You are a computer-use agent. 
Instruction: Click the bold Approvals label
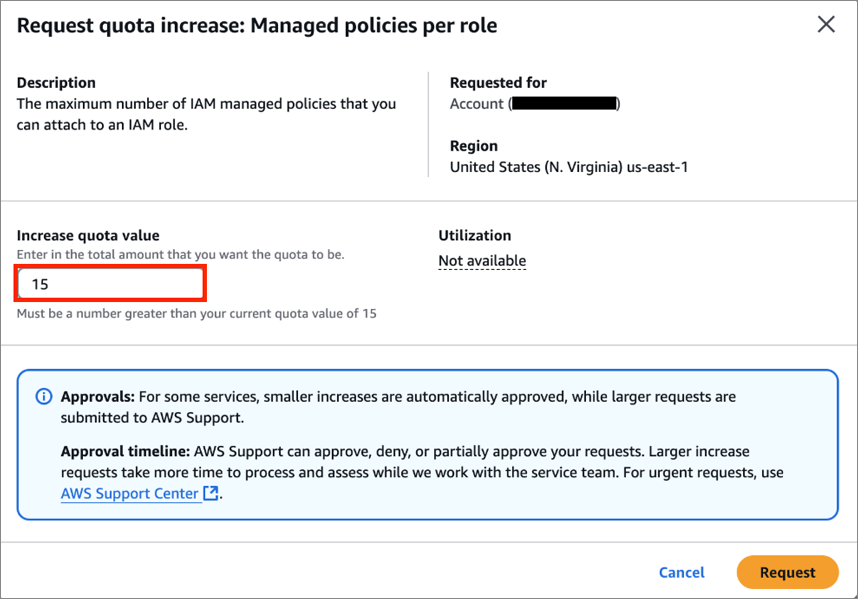click(x=98, y=397)
